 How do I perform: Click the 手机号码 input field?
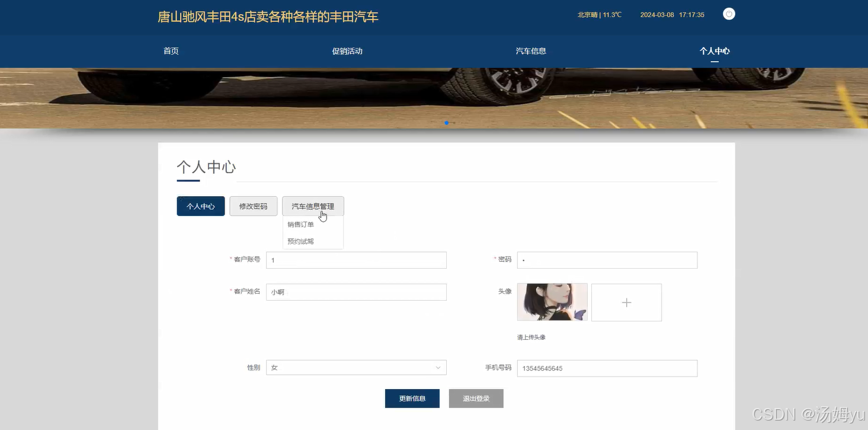tap(607, 368)
